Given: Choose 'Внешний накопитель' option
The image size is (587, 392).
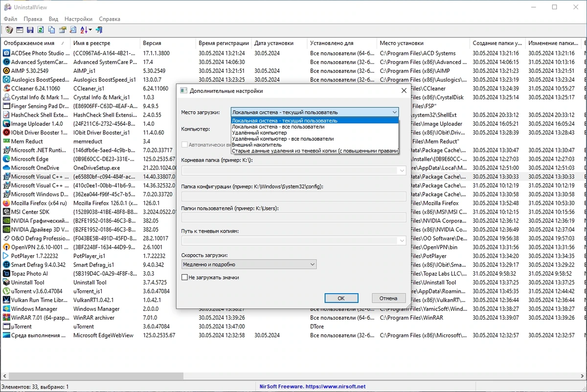Looking at the screenshot, I should (315, 145).
